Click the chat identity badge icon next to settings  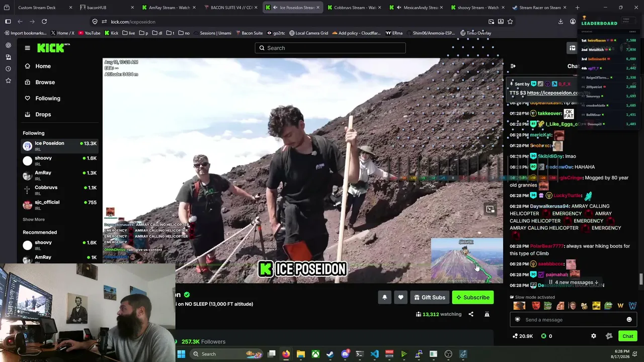pyautogui.click(x=609, y=336)
